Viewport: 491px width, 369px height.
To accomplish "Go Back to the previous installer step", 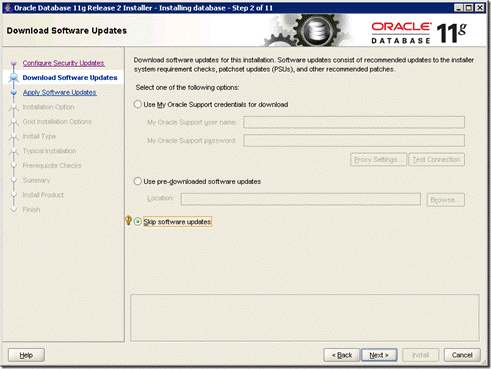I will [342, 355].
